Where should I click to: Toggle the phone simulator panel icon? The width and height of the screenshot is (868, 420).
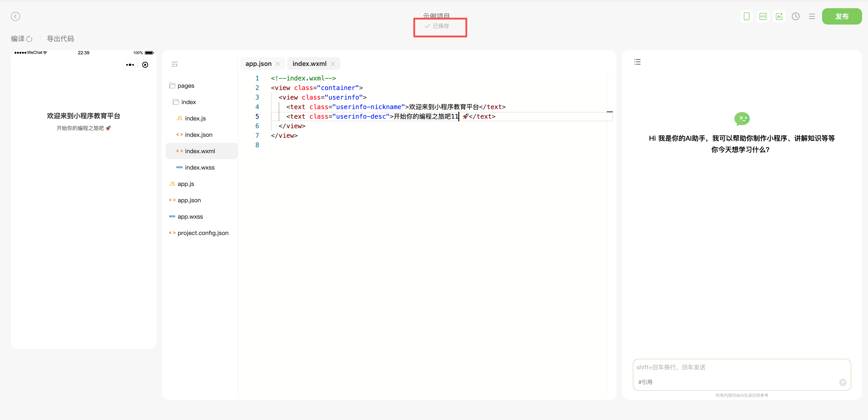point(746,17)
